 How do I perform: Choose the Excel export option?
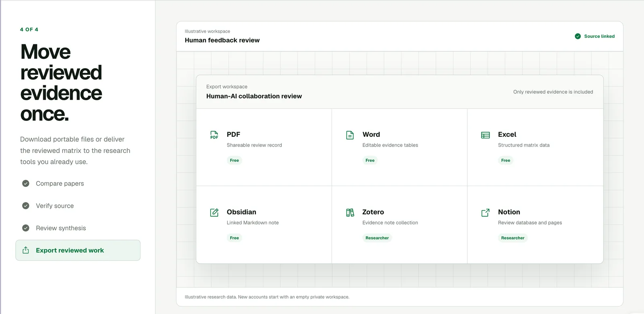pos(535,147)
